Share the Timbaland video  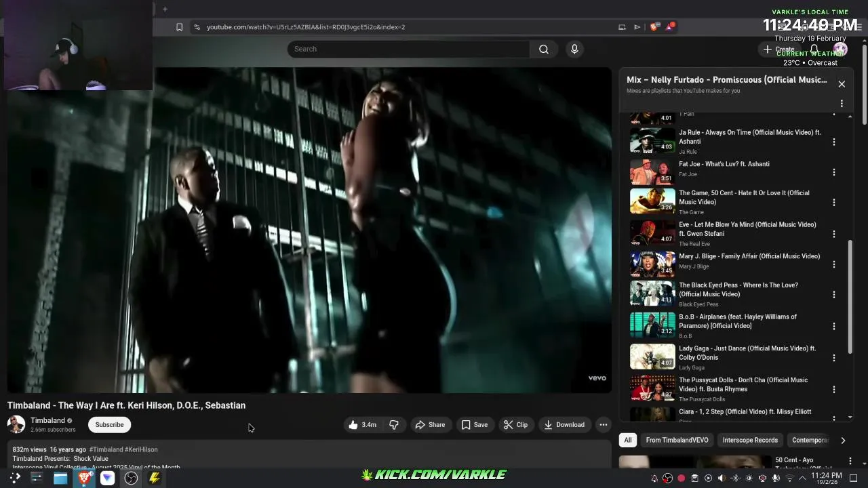pyautogui.click(x=430, y=425)
